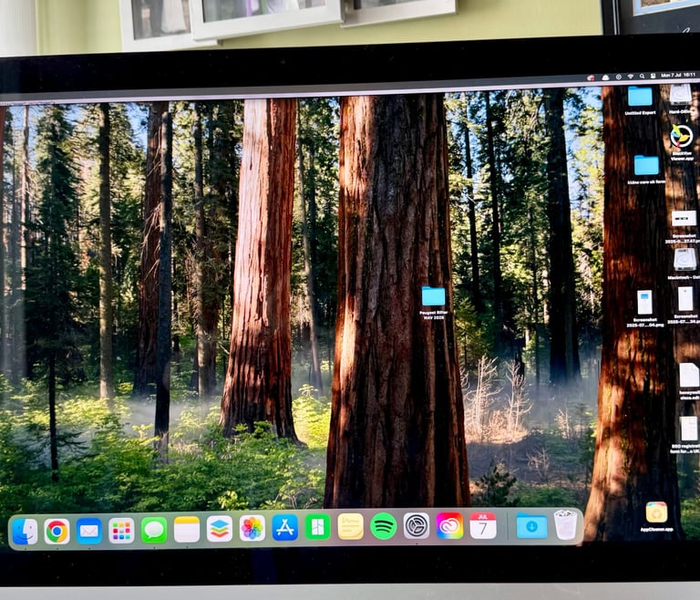The width and height of the screenshot is (700, 600).
Task: Open the green Messages app
Action: tap(154, 531)
